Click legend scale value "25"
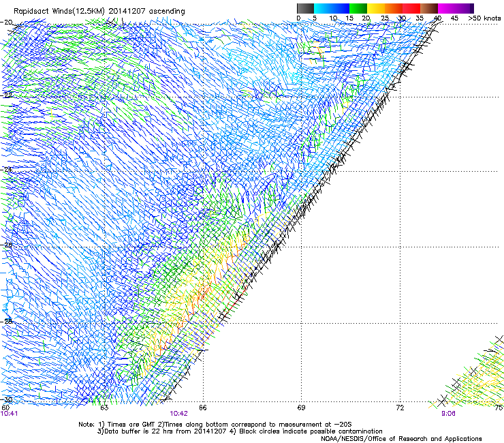504x443 pixels. tap(385, 18)
